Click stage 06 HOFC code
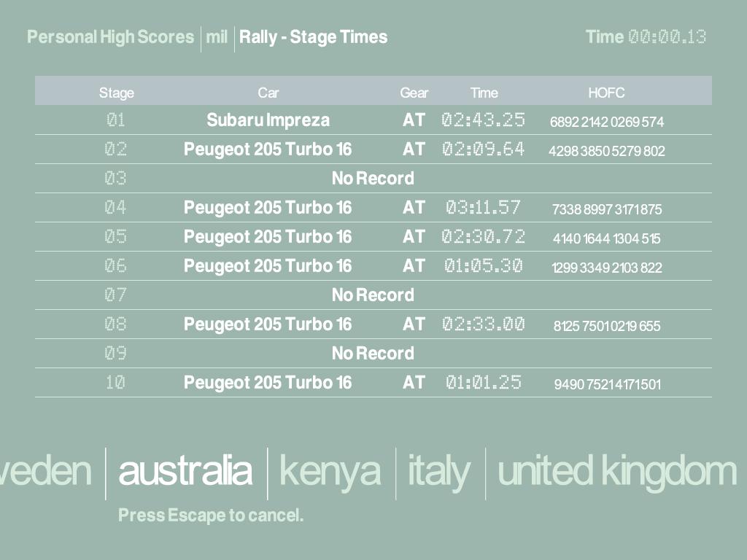Image resolution: width=747 pixels, height=560 pixels. 607,268
